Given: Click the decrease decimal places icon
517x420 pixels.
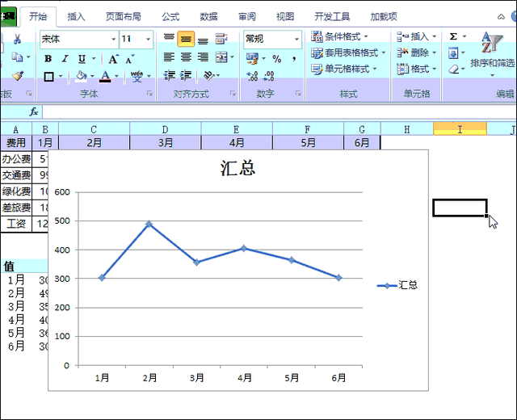Looking at the screenshot, I should click(269, 76).
